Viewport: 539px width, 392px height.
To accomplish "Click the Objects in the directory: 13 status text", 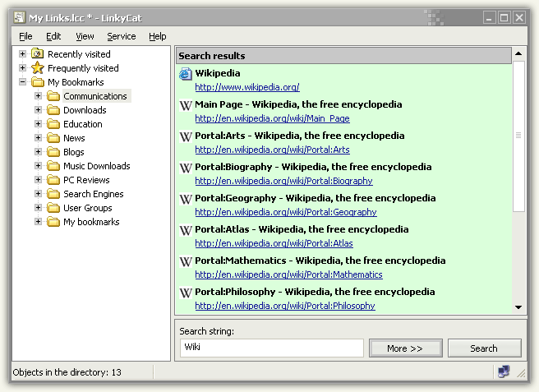I will coord(67,372).
